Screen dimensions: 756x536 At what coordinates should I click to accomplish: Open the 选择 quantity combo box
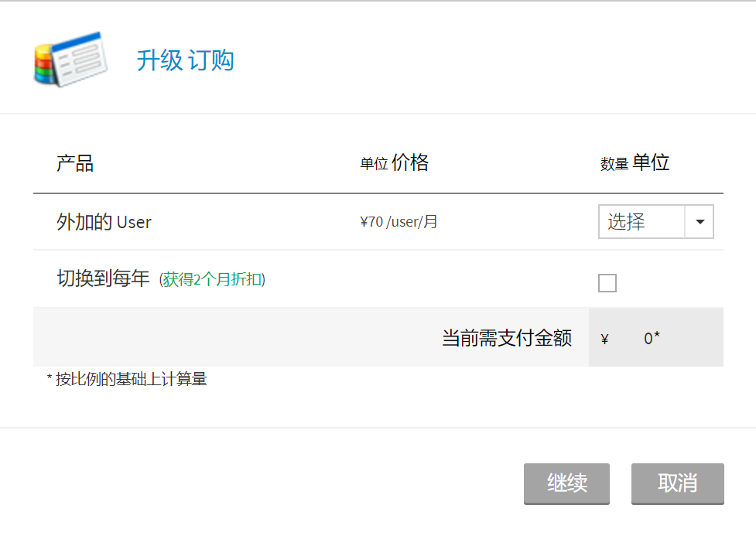641,222
